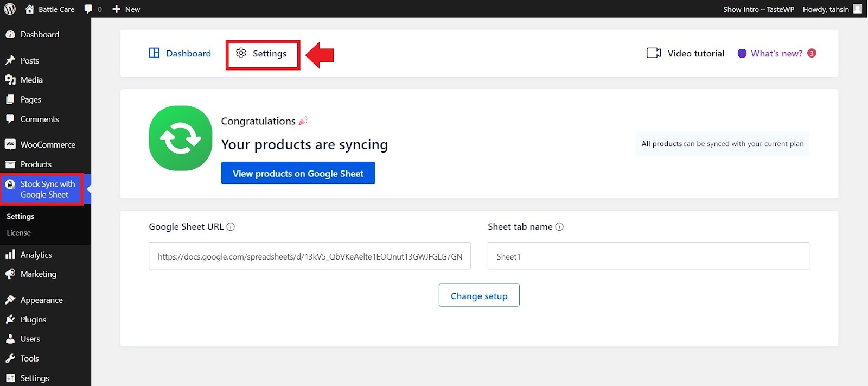The image size is (868, 386).
Task: Open the What's new? link
Action: click(776, 53)
